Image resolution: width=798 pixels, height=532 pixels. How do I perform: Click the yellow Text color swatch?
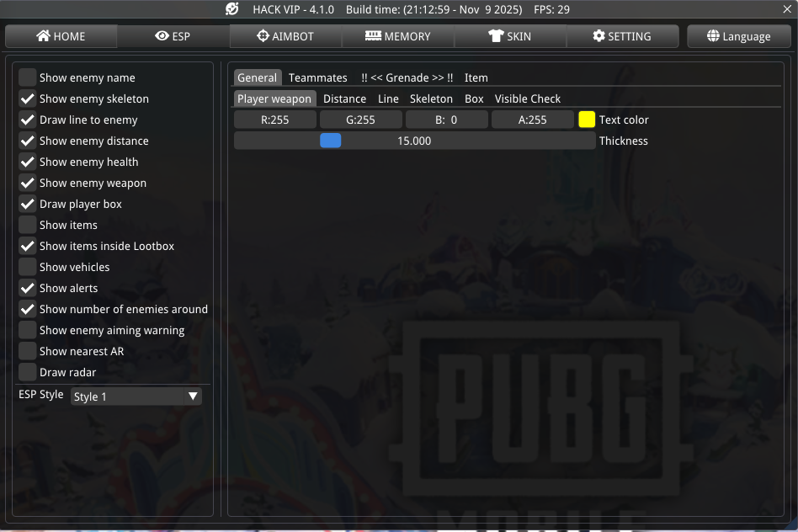(587, 120)
